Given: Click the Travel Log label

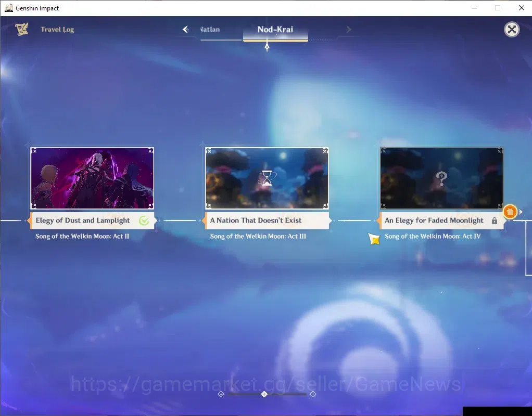Looking at the screenshot, I should 57,30.
